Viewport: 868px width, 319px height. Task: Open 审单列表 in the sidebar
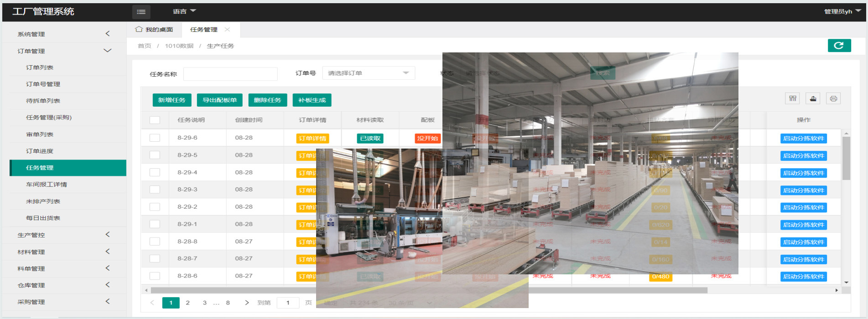[x=68, y=134]
